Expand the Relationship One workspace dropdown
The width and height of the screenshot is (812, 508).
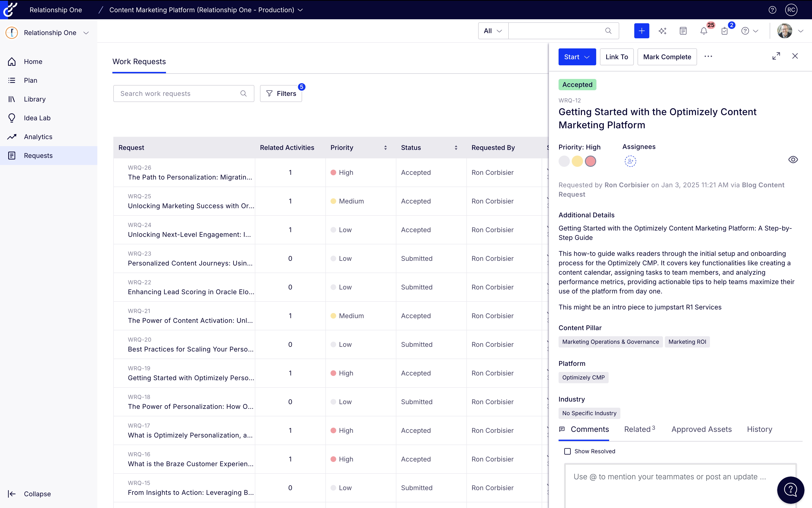pyautogui.click(x=86, y=33)
